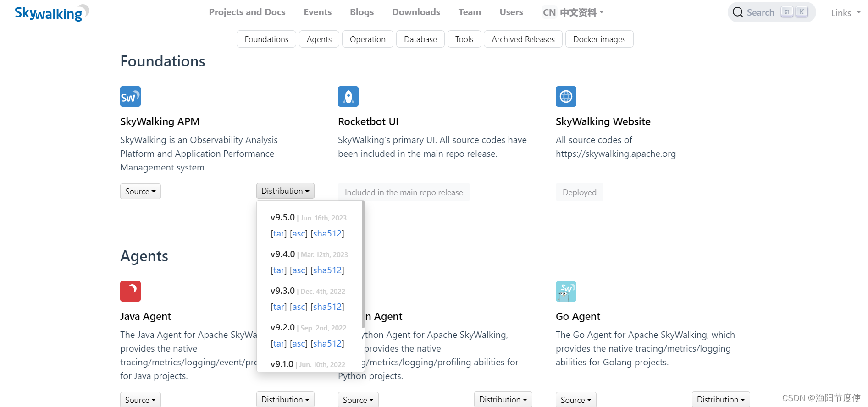Click the SkyWalking APM heading
Screen dimensions: 868x407
(160, 121)
